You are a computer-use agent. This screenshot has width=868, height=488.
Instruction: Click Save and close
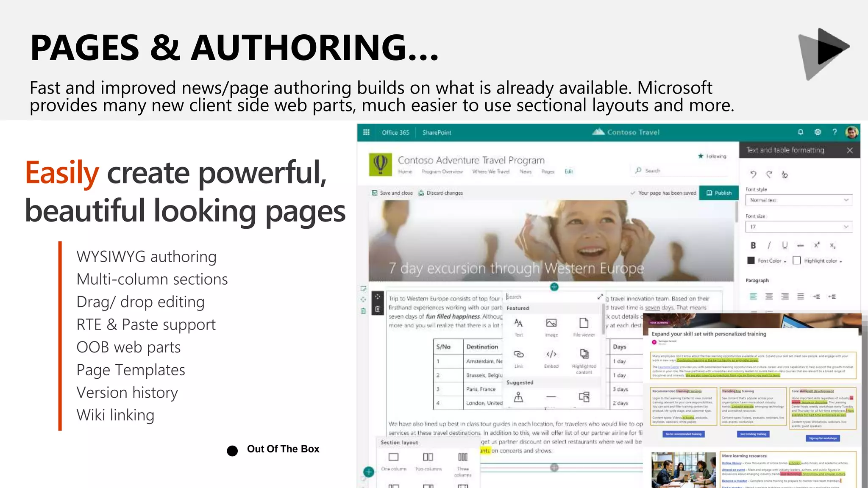pos(392,193)
